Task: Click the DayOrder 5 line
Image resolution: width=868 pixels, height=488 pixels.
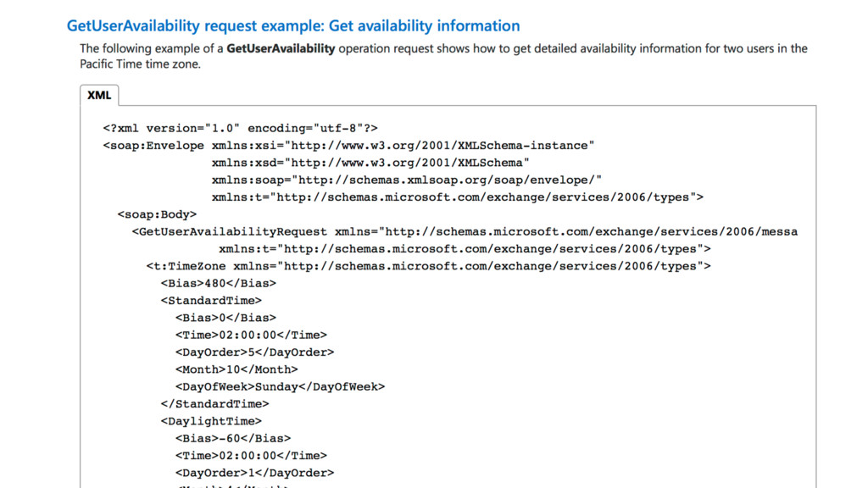Action: [254, 352]
